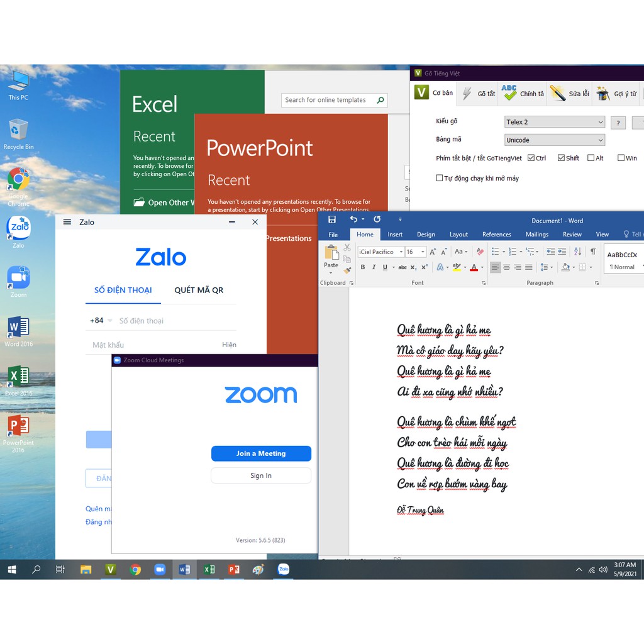
Task: Click the red Font Color swatch button
Action: click(474, 267)
